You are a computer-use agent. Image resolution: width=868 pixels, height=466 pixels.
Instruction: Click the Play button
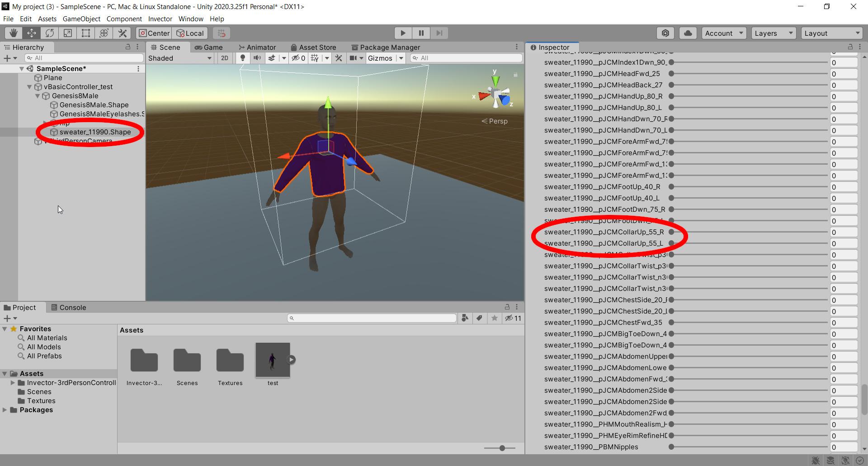tap(403, 33)
